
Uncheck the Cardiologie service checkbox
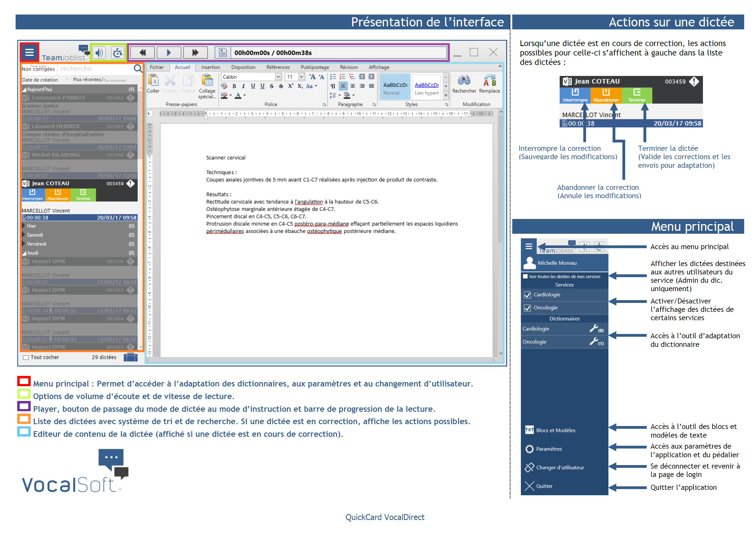(x=527, y=295)
